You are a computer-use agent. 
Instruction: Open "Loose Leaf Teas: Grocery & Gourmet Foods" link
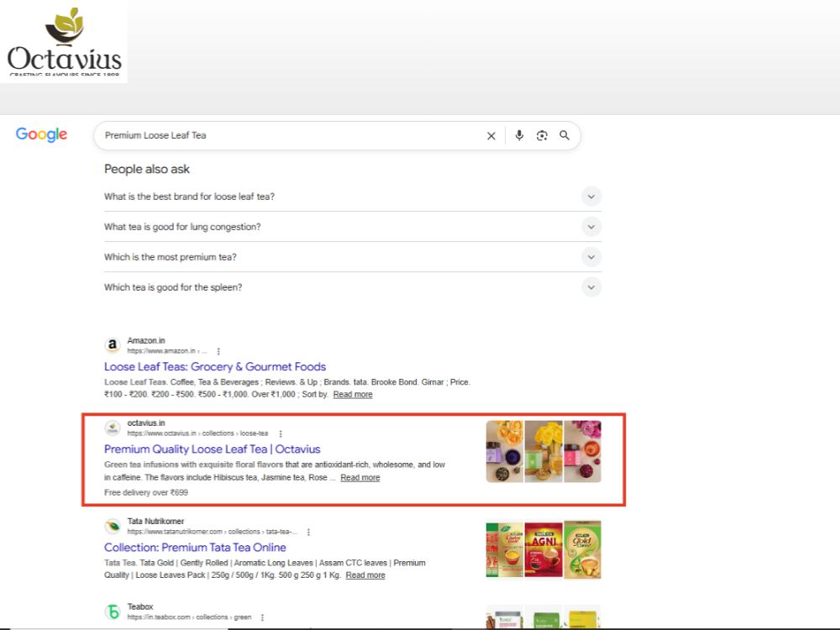tap(215, 367)
